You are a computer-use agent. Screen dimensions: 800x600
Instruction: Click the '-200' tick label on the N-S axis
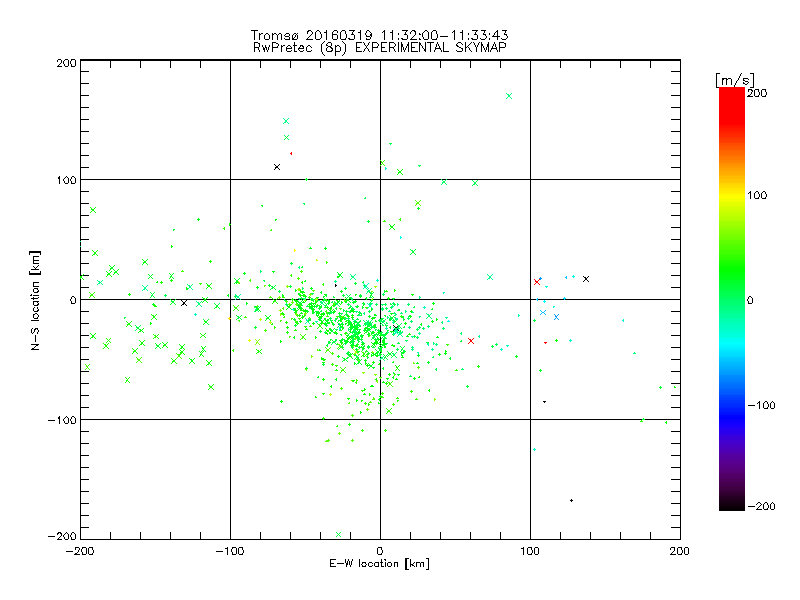click(x=62, y=536)
